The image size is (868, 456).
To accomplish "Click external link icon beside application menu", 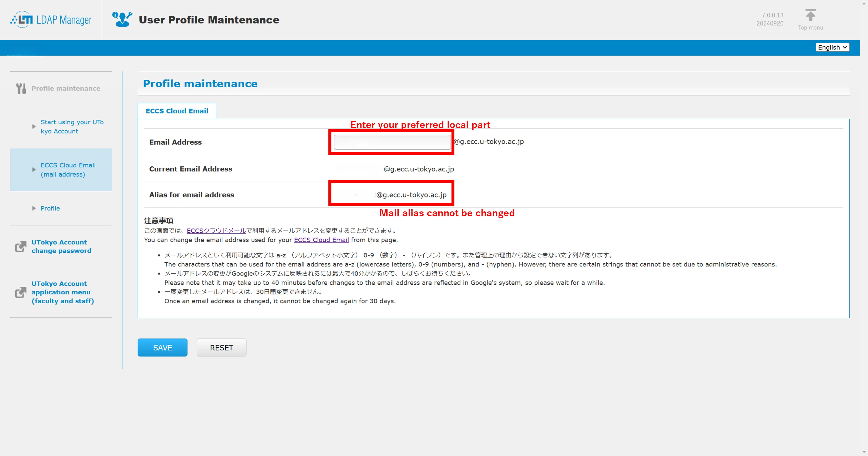I will [21, 292].
